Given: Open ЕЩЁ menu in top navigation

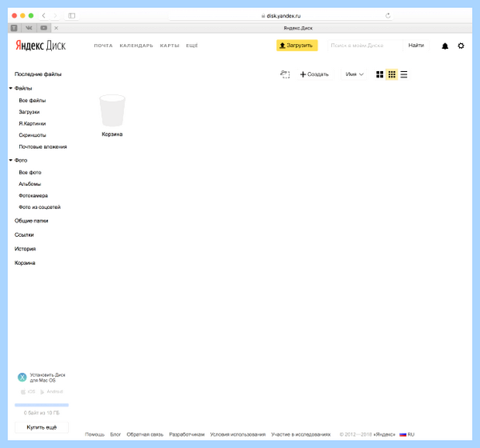Looking at the screenshot, I should point(192,46).
